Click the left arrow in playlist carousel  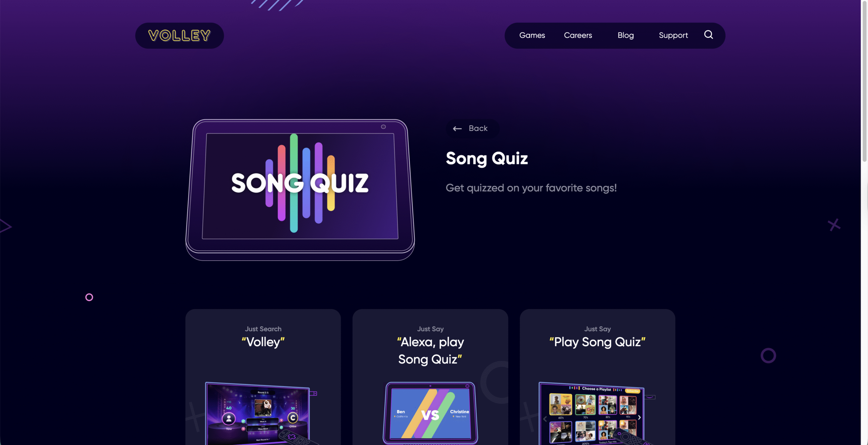(x=545, y=419)
